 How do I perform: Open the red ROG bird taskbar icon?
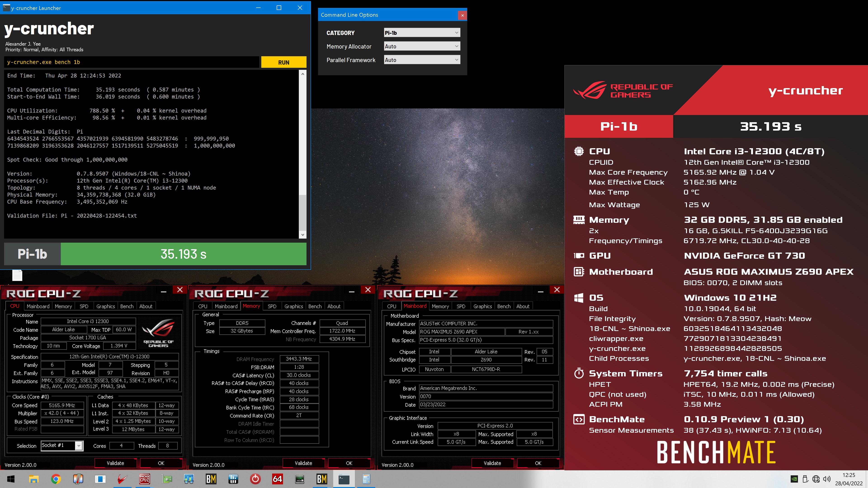[x=122, y=479]
